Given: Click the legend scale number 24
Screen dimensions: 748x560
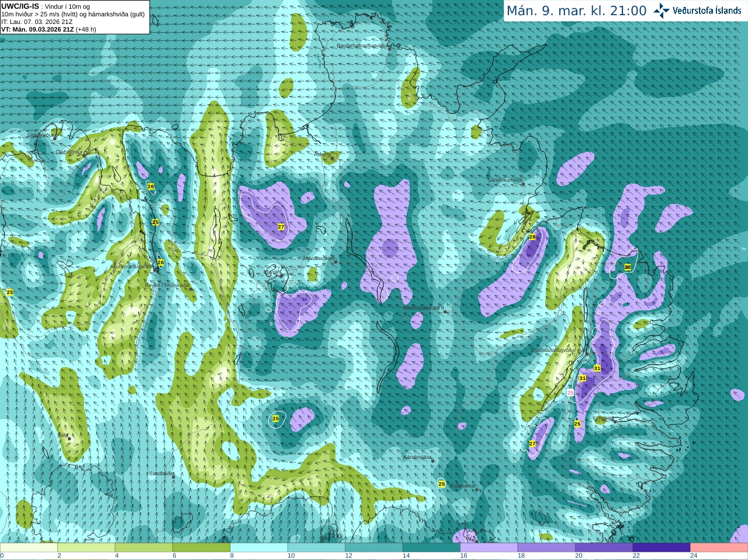Looking at the screenshot, I should 694,556.
